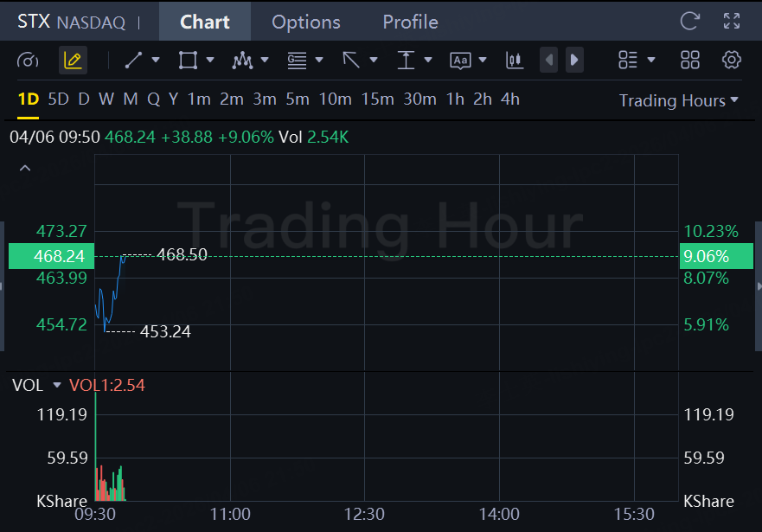The width and height of the screenshot is (762, 532).
Task: Step to the next drawing tools
Action: [573, 60]
